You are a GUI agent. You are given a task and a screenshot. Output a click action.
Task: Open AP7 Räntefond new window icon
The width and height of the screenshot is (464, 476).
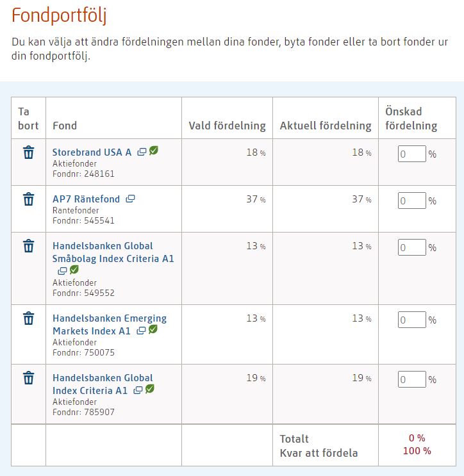tap(130, 199)
